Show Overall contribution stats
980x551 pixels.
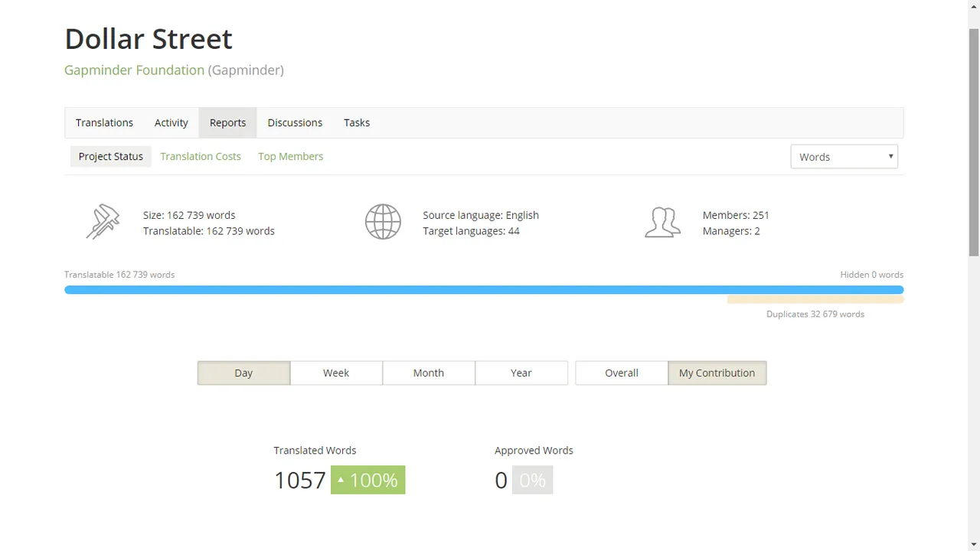pyautogui.click(x=622, y=373)
